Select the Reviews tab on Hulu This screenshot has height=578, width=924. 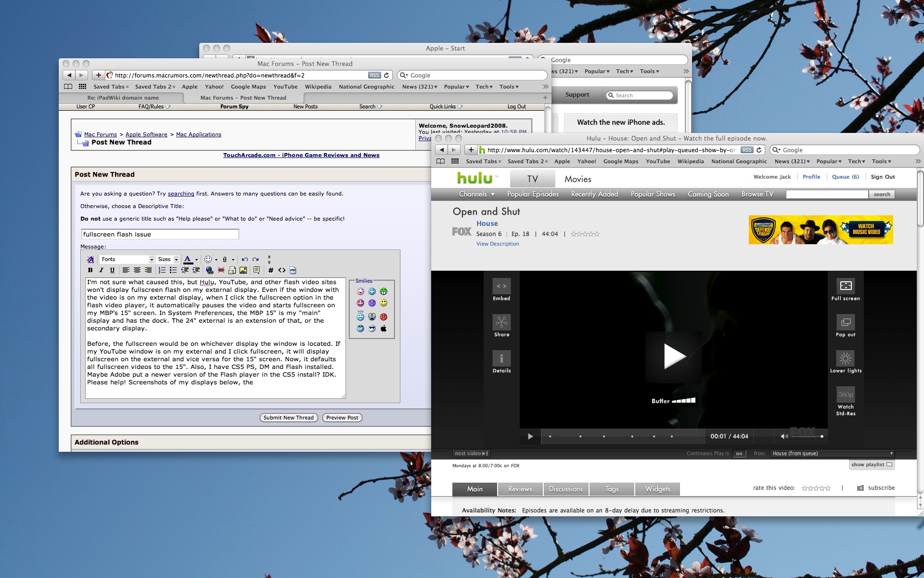pos(520,489)
